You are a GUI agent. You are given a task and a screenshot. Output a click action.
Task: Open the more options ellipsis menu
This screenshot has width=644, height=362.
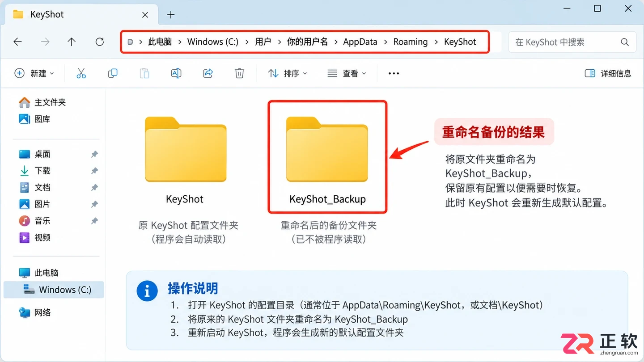394,73
